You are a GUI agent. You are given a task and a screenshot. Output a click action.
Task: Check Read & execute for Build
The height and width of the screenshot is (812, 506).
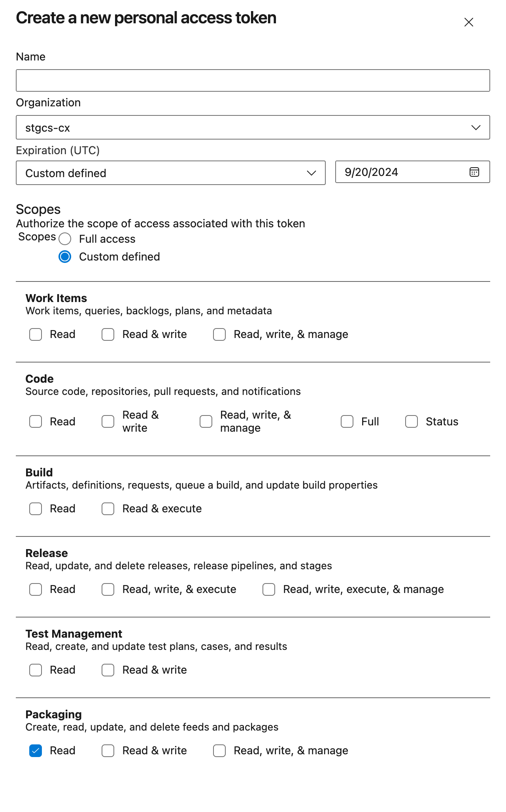point(108,509)
